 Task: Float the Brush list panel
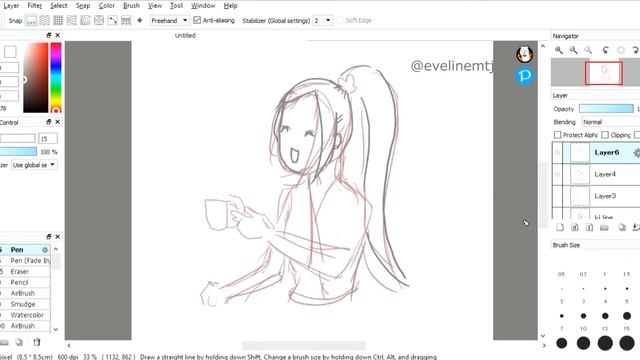point(49,236)
